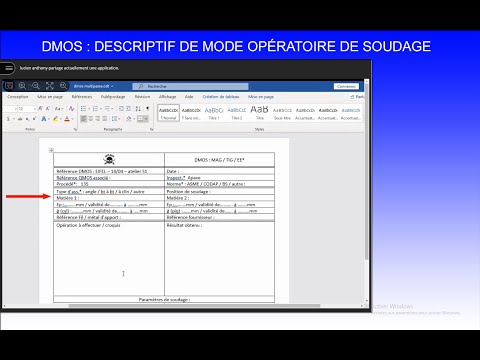Open the text effects A icon
The height and width of the screenshot is (360, 480).
coord(43,119)
